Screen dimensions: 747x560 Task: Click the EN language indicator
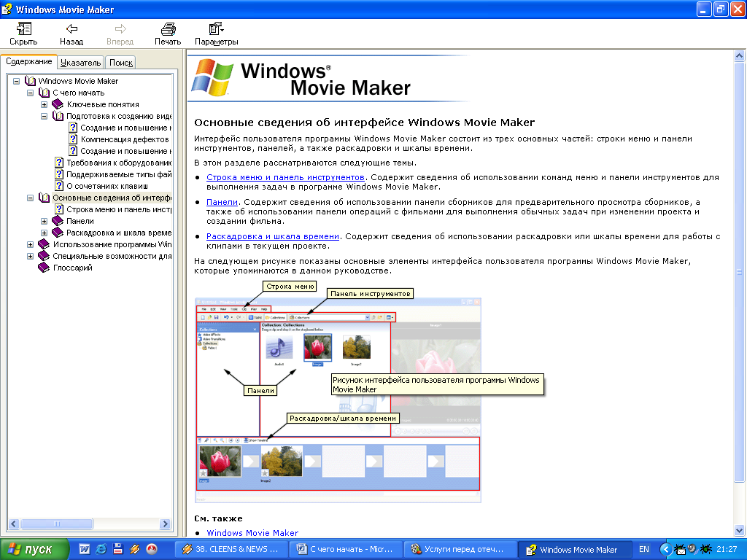point(643,549)
